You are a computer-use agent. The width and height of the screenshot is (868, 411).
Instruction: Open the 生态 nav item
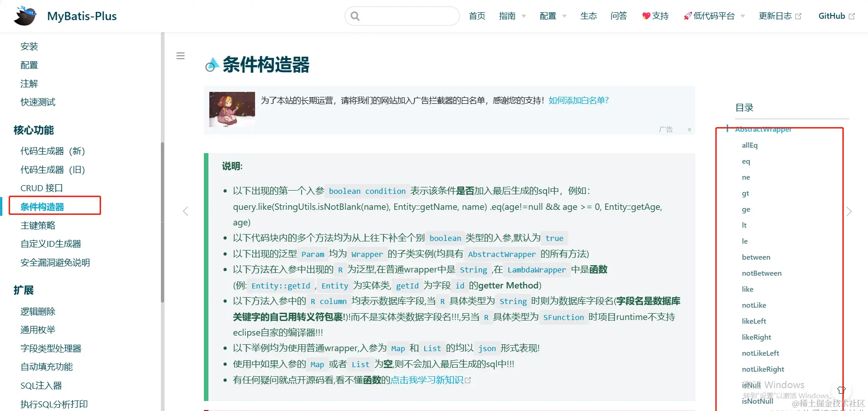(x=589, y=16)
